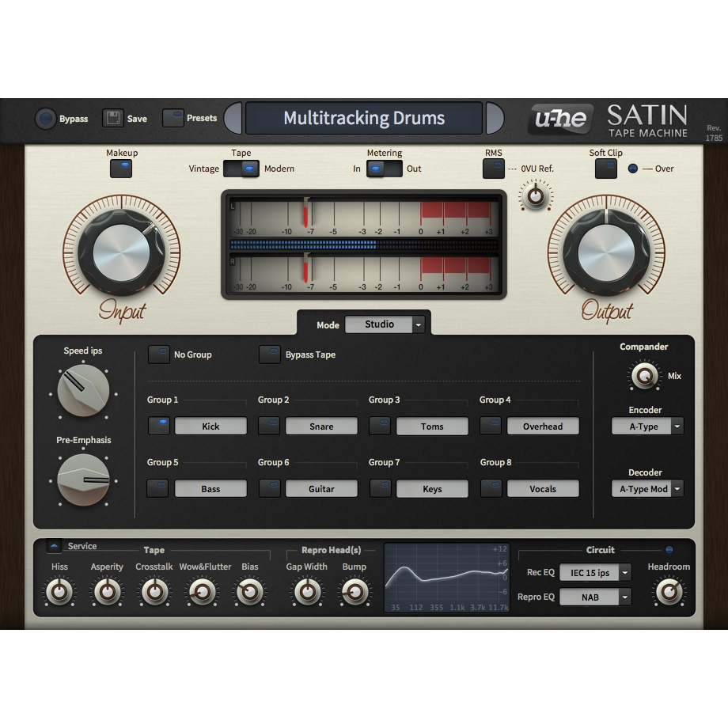
Task: Click the right channel VU meter
Action: [x=364, y=273]
